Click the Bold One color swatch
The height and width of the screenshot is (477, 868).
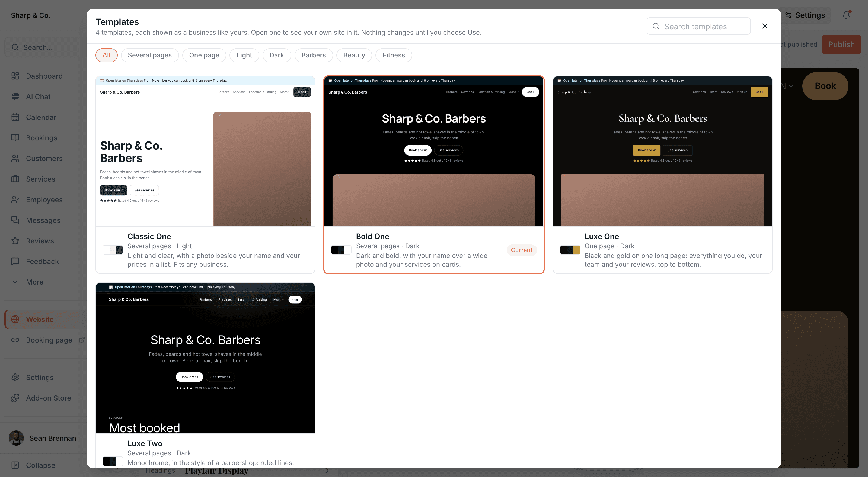click(341, 250)
